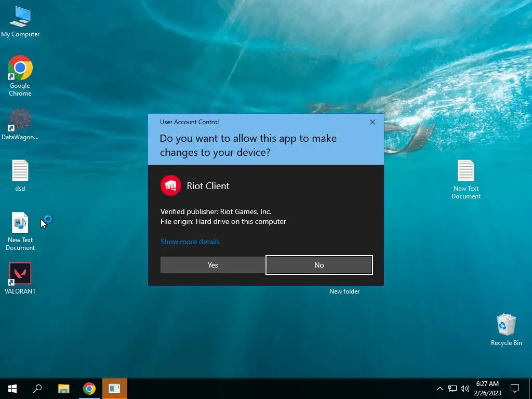Click the highlighted orange taskbar app

tap(115, 389)
